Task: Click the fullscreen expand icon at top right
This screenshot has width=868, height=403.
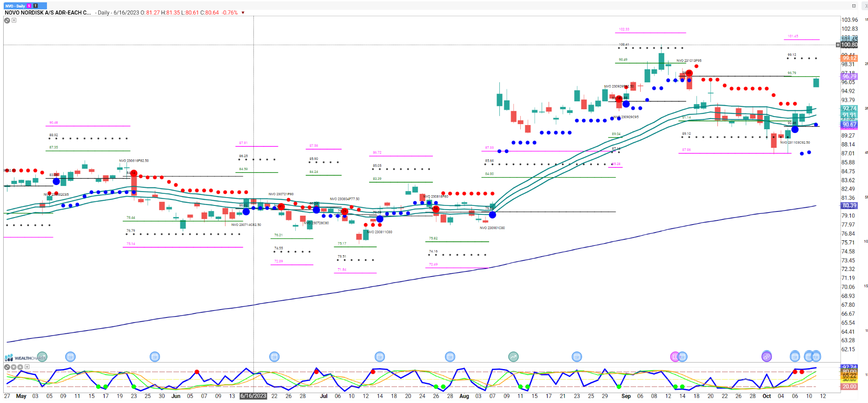Action: coord(854,6)
